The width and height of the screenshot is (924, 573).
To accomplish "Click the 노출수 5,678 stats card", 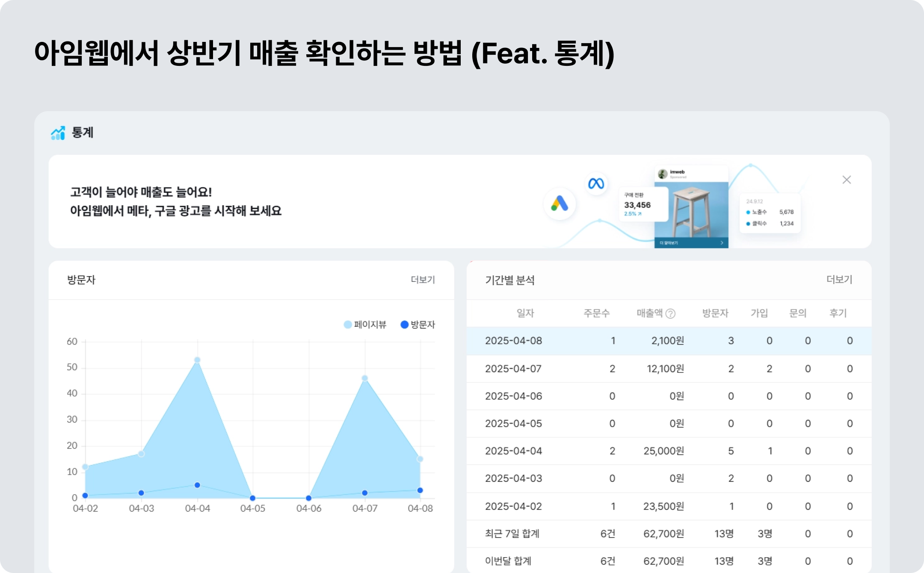I will 770,213.
